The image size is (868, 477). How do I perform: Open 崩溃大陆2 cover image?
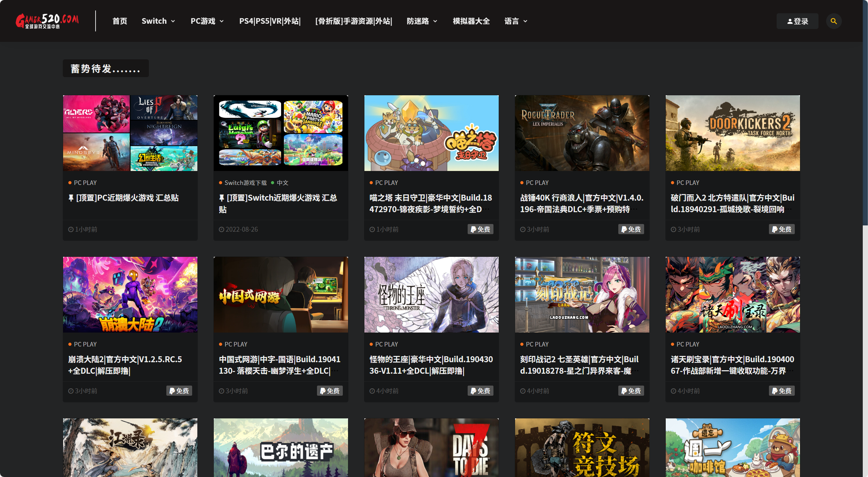tap(130, 295)
